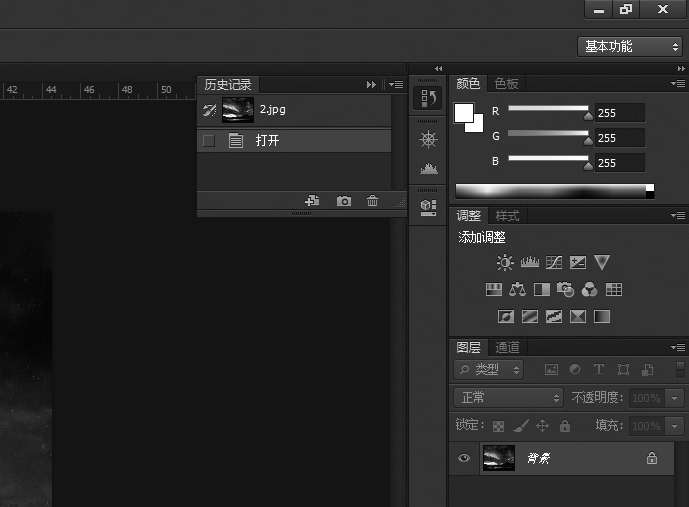Viewport: 689px width, 507px height.
Task: Open the 基本功能 workspace dropdown
Action: pos(632,46)
